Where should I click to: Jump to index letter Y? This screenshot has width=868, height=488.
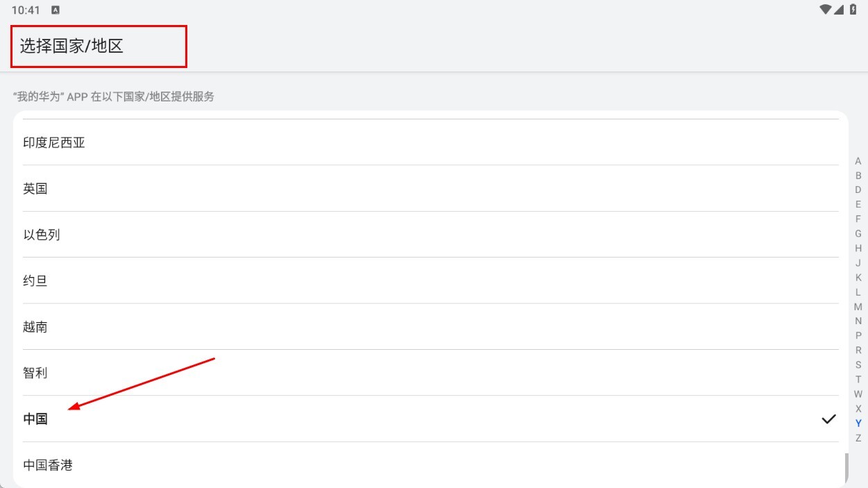coord(858,423)
